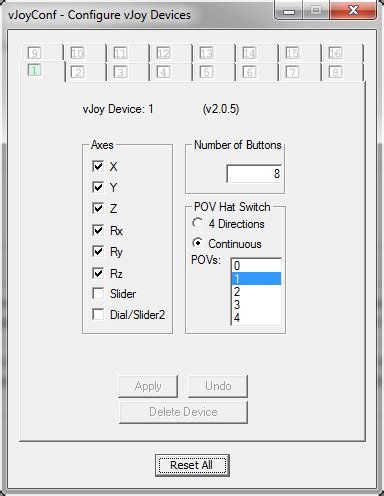Uncheck the X axis checkbox
This screenshot has height=496, width=384.
[98, 166]
